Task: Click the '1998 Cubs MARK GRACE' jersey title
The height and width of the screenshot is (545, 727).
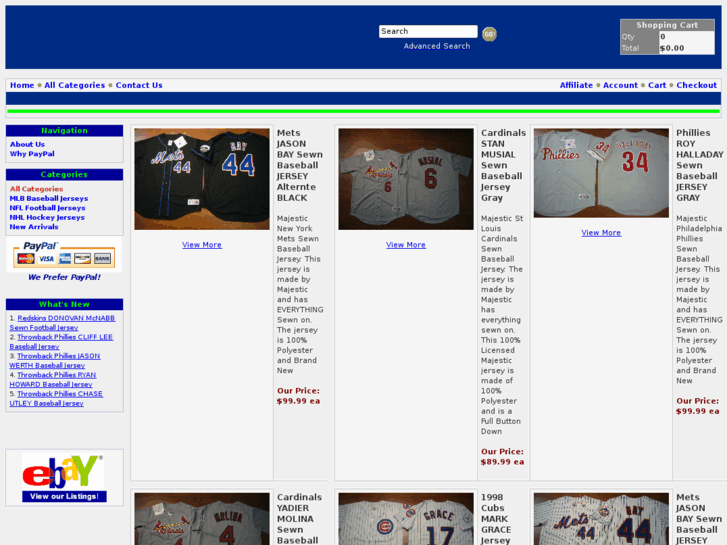Action: 496,519
